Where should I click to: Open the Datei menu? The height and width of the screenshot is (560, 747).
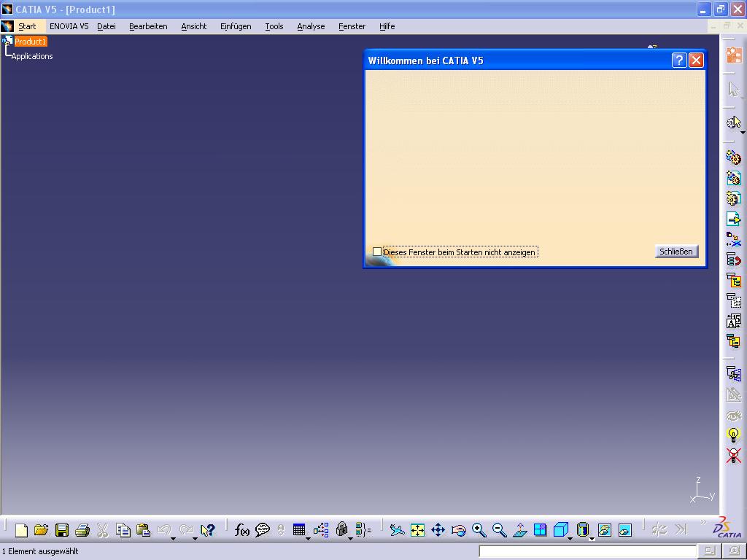[x=107, y=26]
